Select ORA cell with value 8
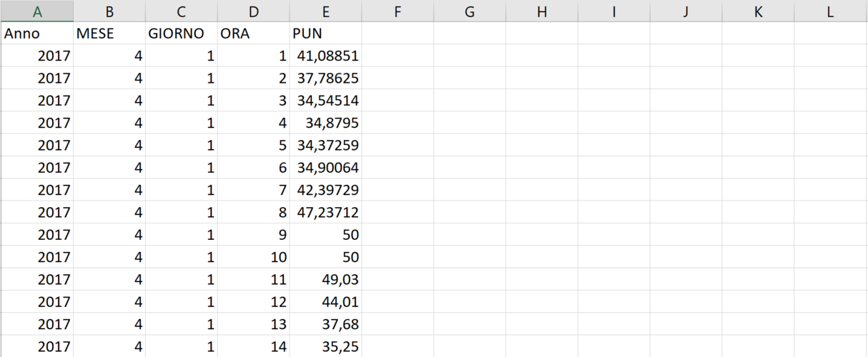 (x=254, y=212)
